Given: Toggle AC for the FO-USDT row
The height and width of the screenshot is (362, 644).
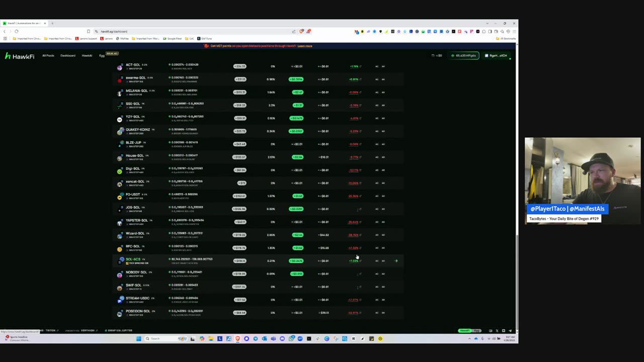Looking at the screenshot, I should click(x=376, y=196).
